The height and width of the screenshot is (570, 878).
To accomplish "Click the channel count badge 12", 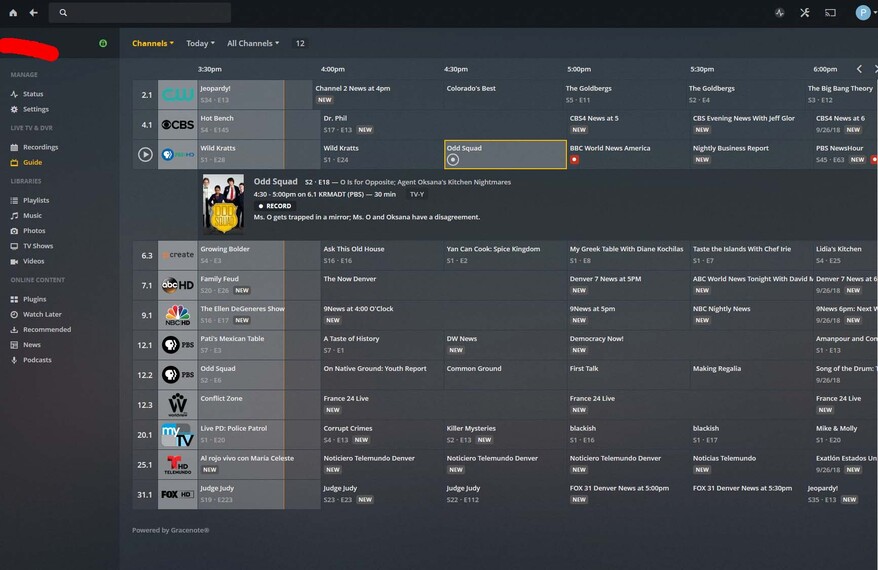I will coord(300,43).
